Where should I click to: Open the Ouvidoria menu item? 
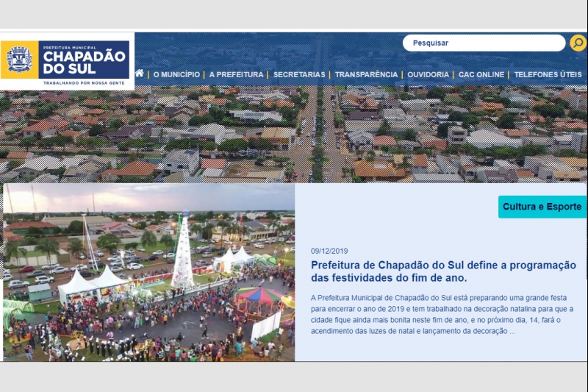pos(428,74)
